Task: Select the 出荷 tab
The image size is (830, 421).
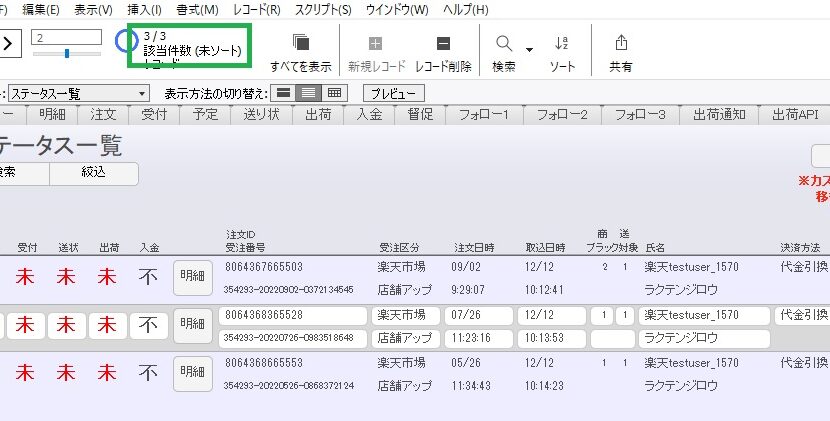Action: click(x=318, y=114)
